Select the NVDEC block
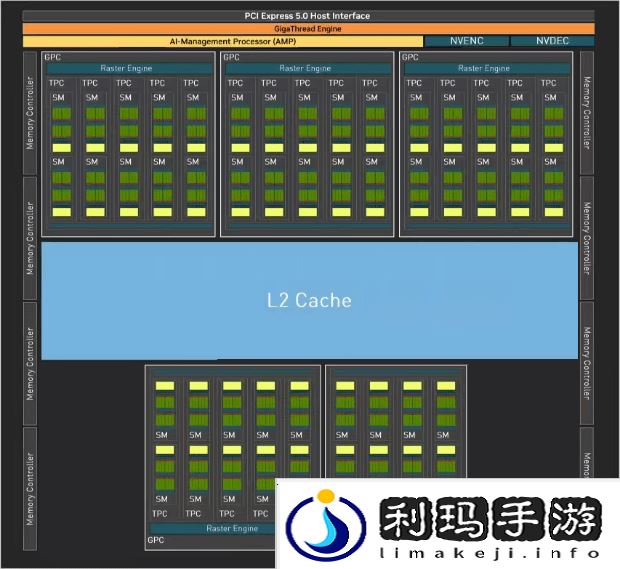This screenshot has height=569, width=620. tap(552, 41)
